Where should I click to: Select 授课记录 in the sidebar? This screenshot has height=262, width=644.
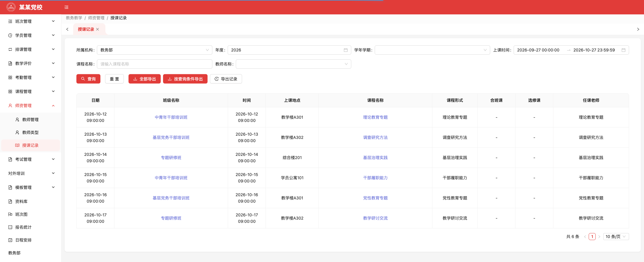(x=31, y=145)
